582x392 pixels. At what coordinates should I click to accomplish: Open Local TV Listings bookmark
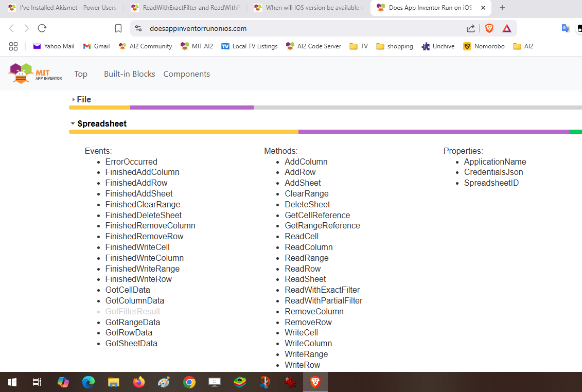250,46
